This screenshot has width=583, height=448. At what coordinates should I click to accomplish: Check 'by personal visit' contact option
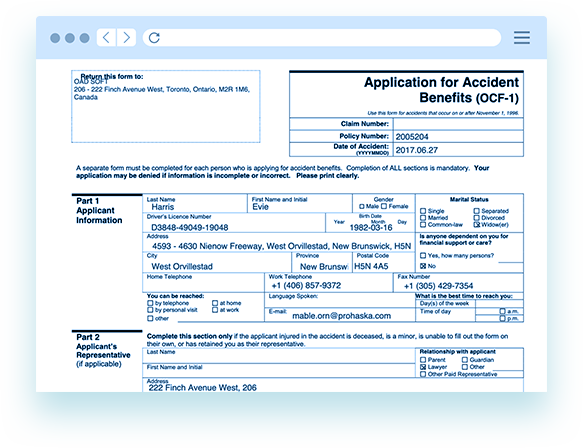point(150,310)
